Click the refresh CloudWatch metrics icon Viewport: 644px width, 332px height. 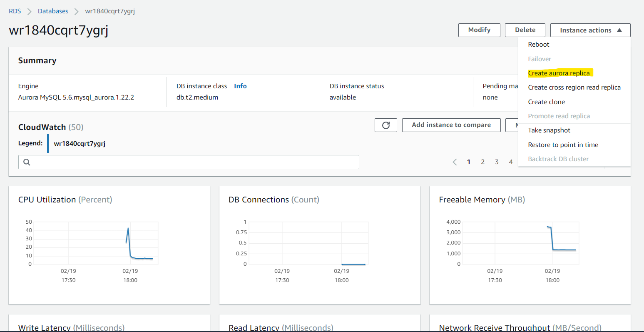click(386, 125)
